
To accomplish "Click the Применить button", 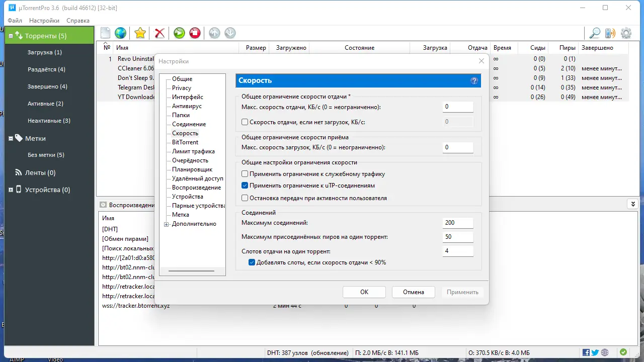I will click(462, 292).
